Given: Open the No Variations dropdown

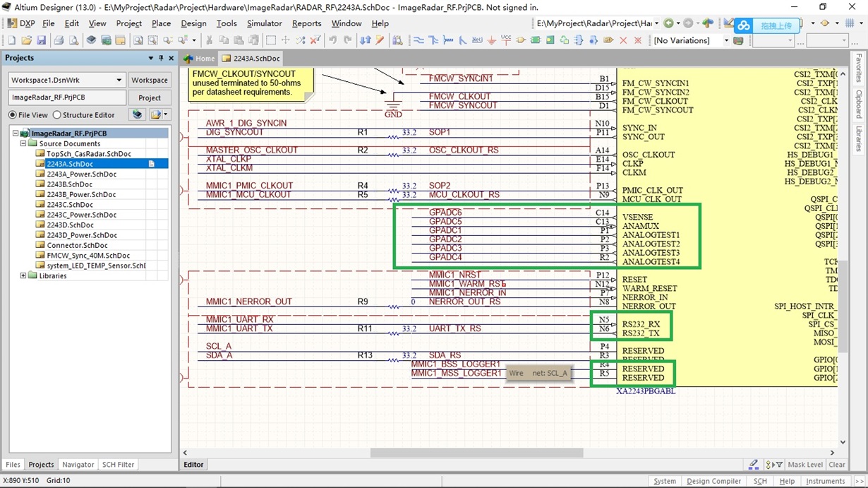Looking at the screenshot, I should (x=726, y=40).
